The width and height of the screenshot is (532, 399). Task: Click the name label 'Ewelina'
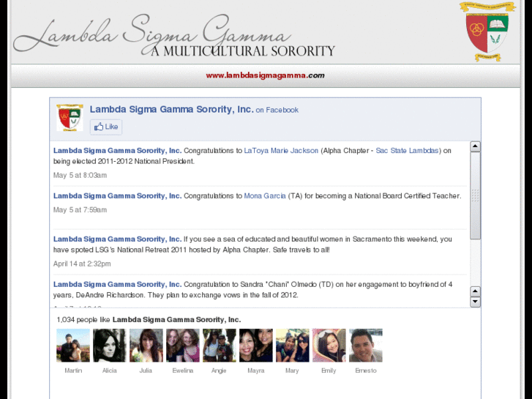click(x=183, y=370)
